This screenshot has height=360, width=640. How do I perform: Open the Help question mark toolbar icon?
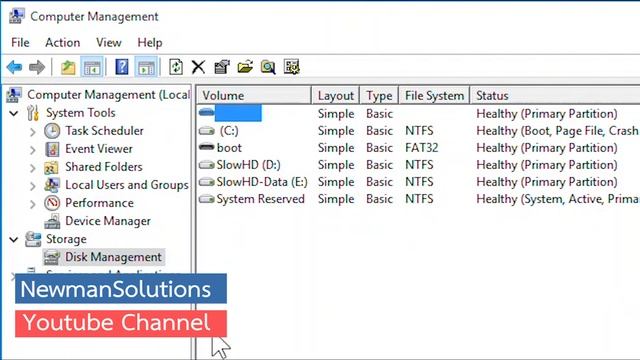click(122, 67)
